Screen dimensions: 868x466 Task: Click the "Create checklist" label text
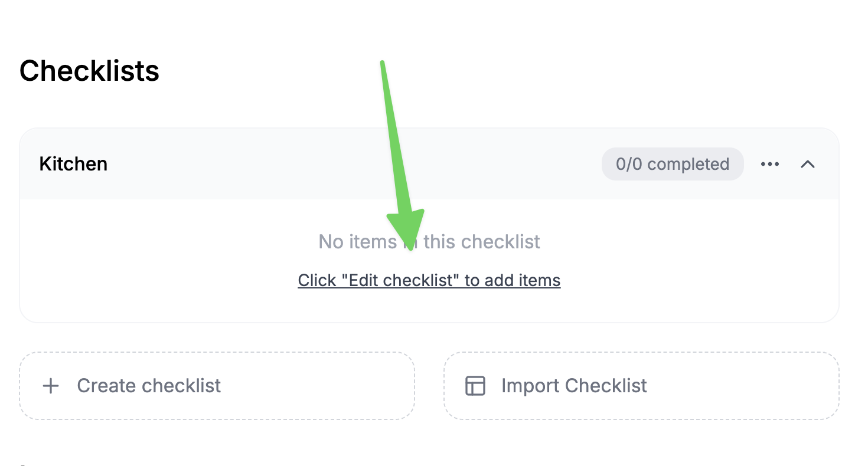tap(149, 386)
